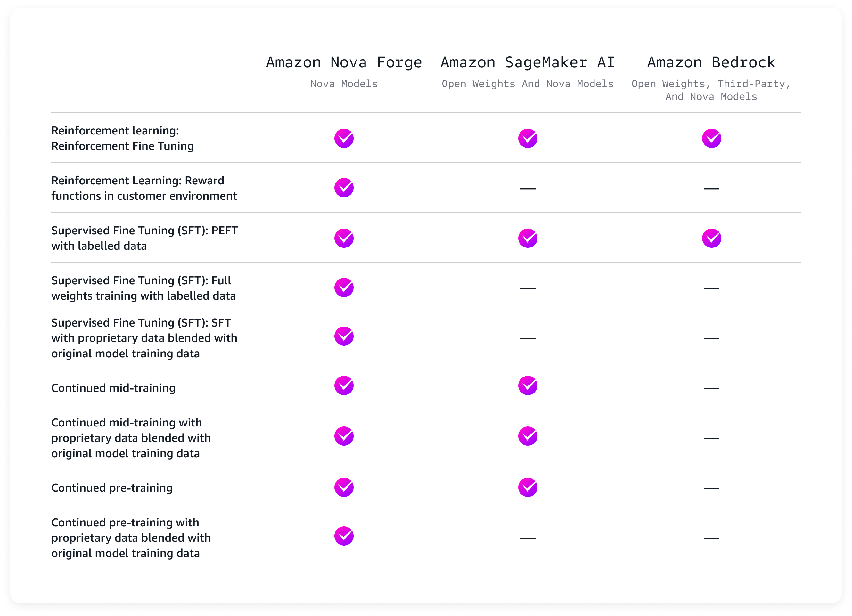This screenshot has width=852, height=616.
Task: Click Bedrock dash for Continued pre-training
Action: pos(711,488)
